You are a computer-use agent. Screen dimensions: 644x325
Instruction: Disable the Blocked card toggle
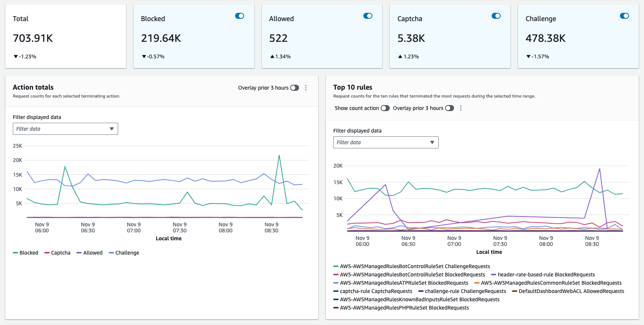point(240,16)
